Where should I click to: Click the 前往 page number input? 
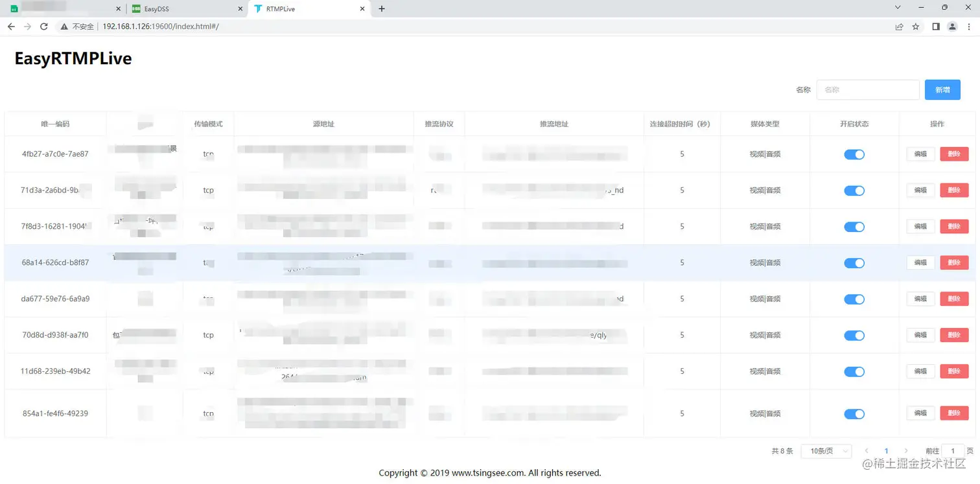pyautogui.click(x=953, y=451)
